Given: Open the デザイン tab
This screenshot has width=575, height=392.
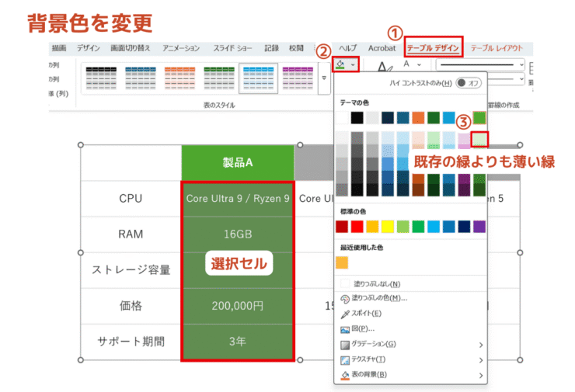Looking at the screenshot, I should coord(88,48).
